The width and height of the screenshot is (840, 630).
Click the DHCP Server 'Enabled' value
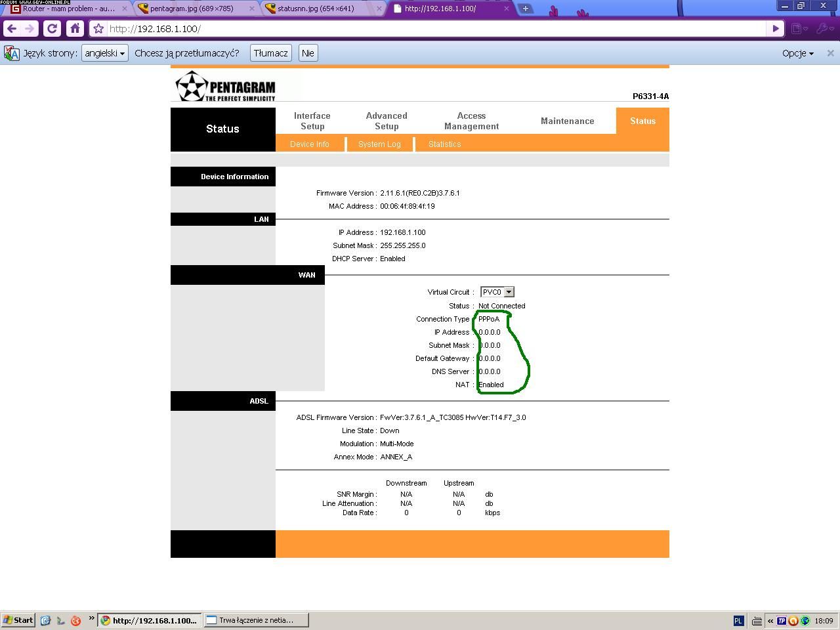[392, 259]
